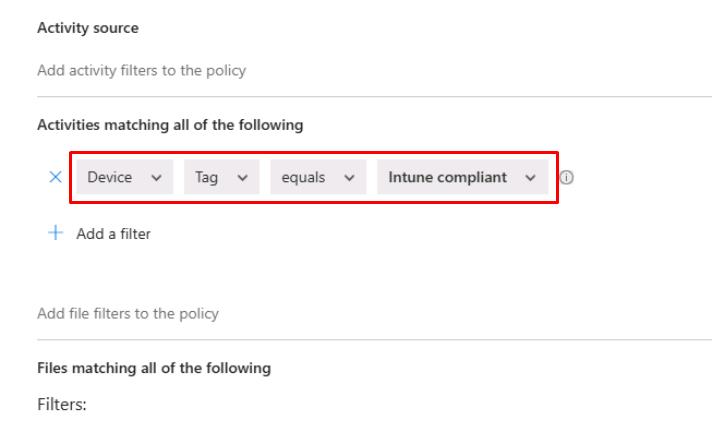Open the Device filter type dropdown
The image size is (712, 423).
124,177
